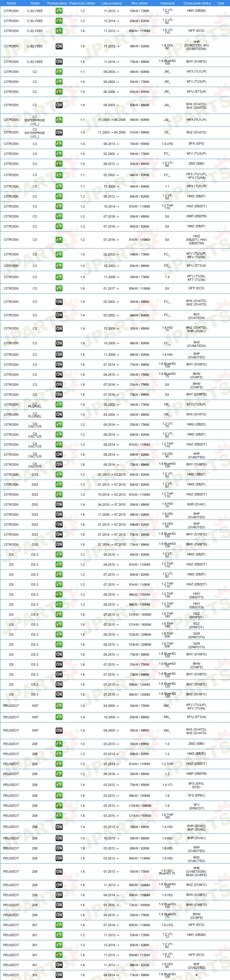Click the Nadwozie column header
Screen dimensions: 230x980
tap(167, 3)
